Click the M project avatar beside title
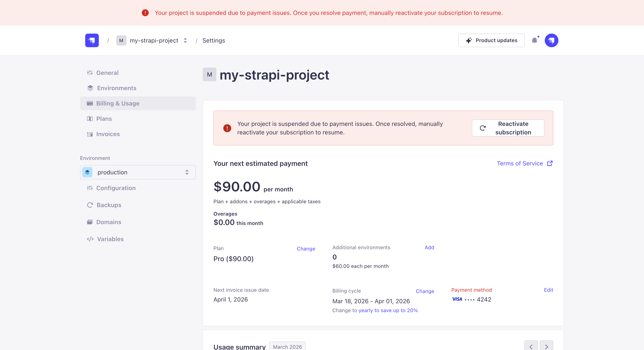Viewport: 644px width, 350px height. (x=209, y=74)
